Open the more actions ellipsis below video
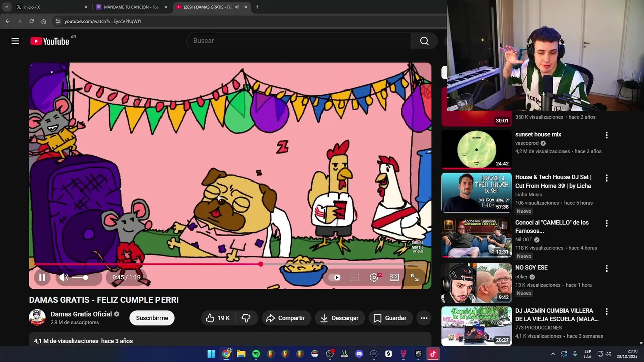Viewport: 644px width, 362px height. pos(424,318)
